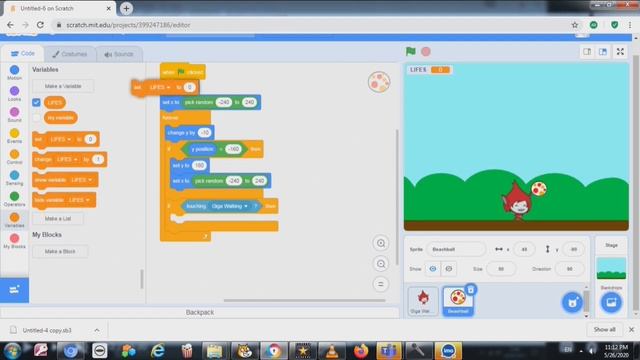Switch to the large stage layout
Screen dimensions: 640x360
(x=603, y=51)
